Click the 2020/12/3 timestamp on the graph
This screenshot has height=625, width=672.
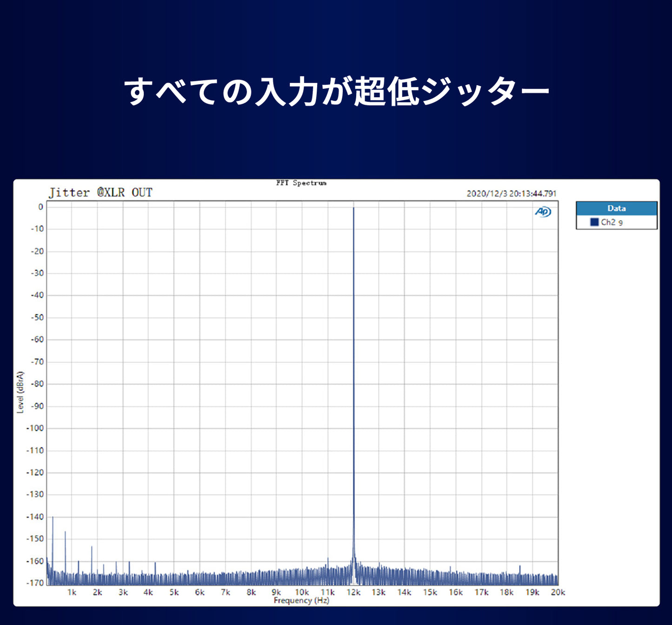click(x=511, y=194)
